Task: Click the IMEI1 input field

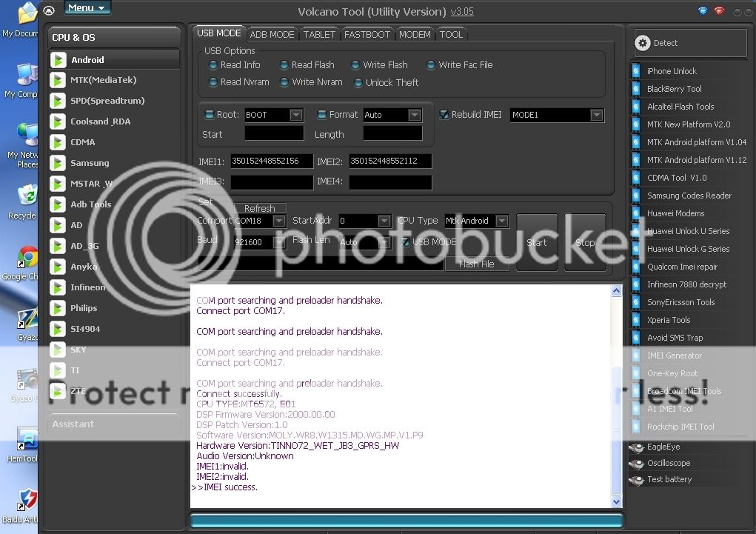Action: point(271,161)
